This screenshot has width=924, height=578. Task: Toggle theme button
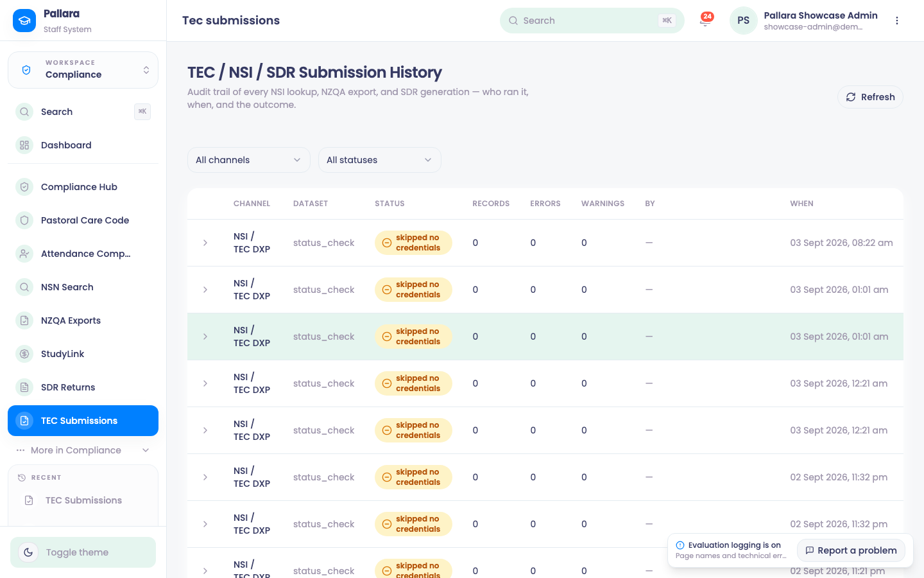pos(83,552)
